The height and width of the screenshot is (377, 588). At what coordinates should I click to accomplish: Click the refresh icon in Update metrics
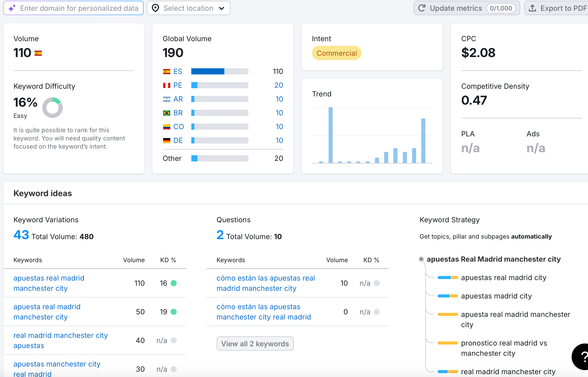point(422,8)
